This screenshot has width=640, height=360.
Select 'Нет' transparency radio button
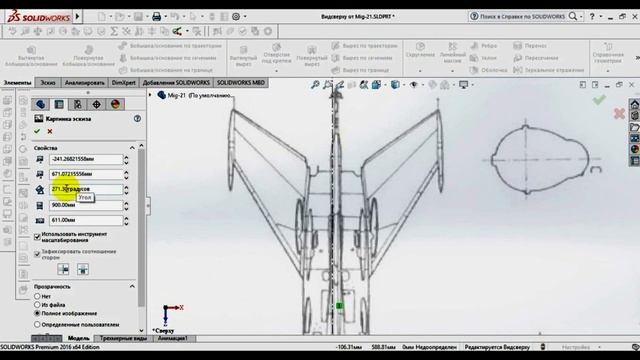(37, 296)
